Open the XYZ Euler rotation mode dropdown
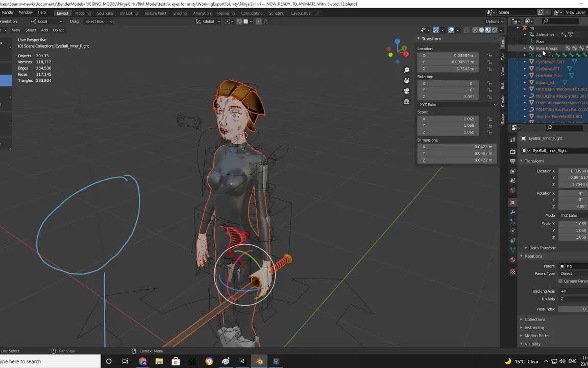Screen dimensions: 588x368 (x=457, y=105)
